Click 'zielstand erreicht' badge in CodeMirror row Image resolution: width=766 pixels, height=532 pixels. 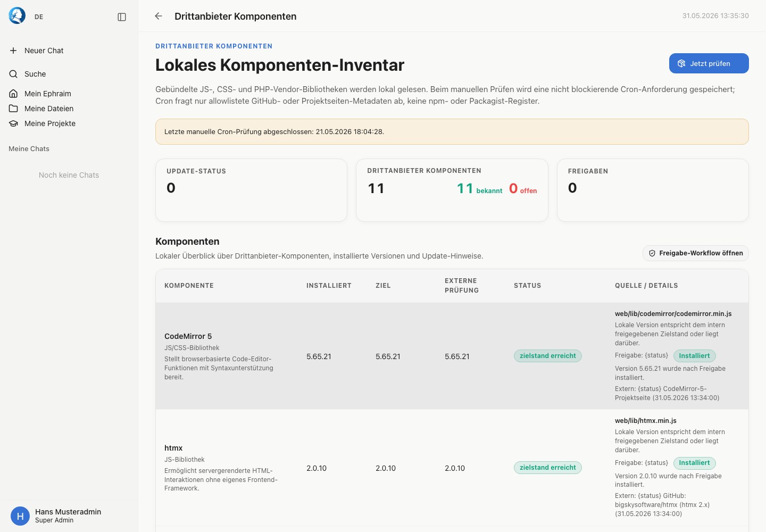coord(548,356)
